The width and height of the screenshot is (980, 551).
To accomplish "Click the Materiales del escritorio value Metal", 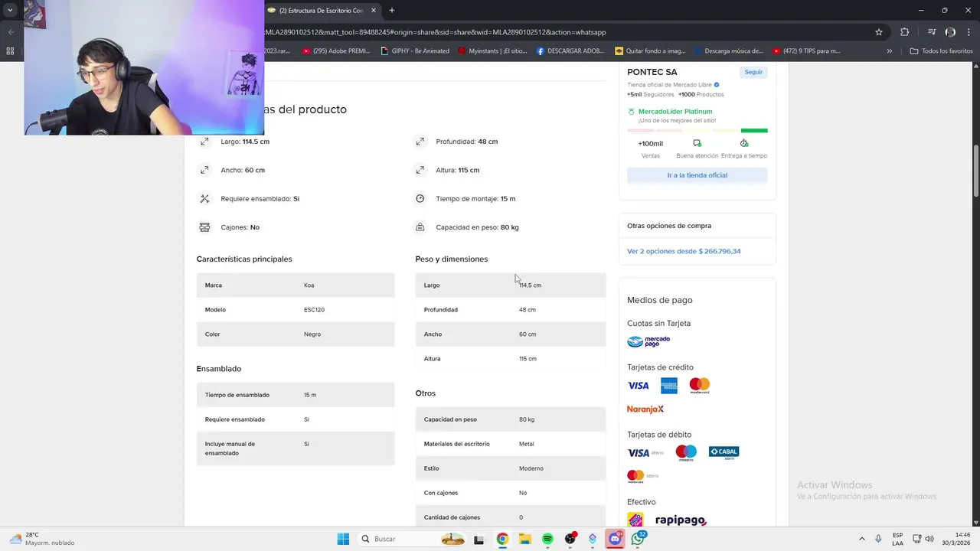I will (x=526, y=444).
